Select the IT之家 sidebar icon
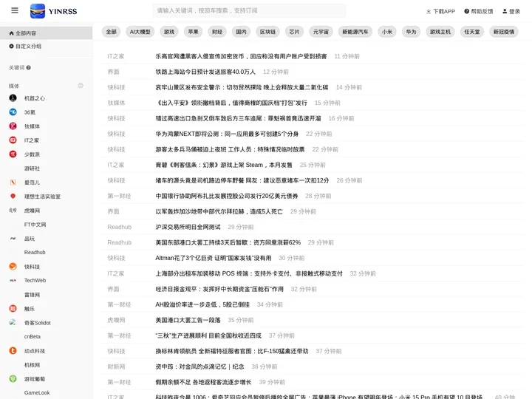532x399 pixels. (13, 140)
